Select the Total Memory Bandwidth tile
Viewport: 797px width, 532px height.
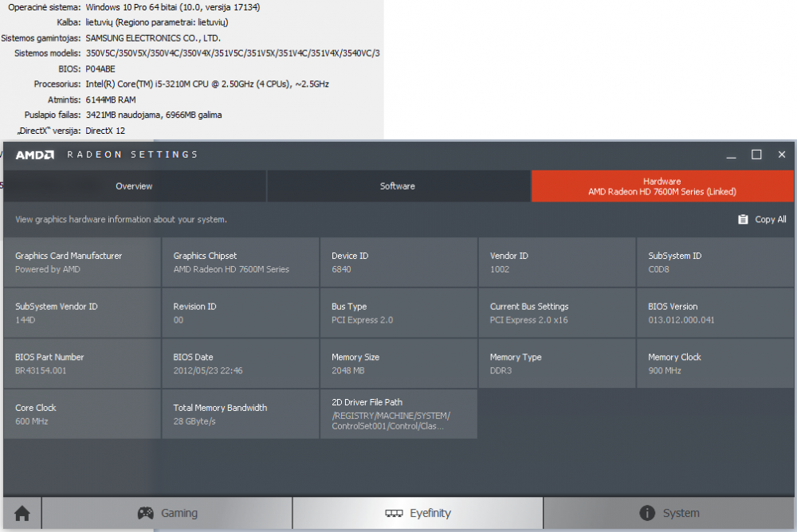[x=241, y=414]
